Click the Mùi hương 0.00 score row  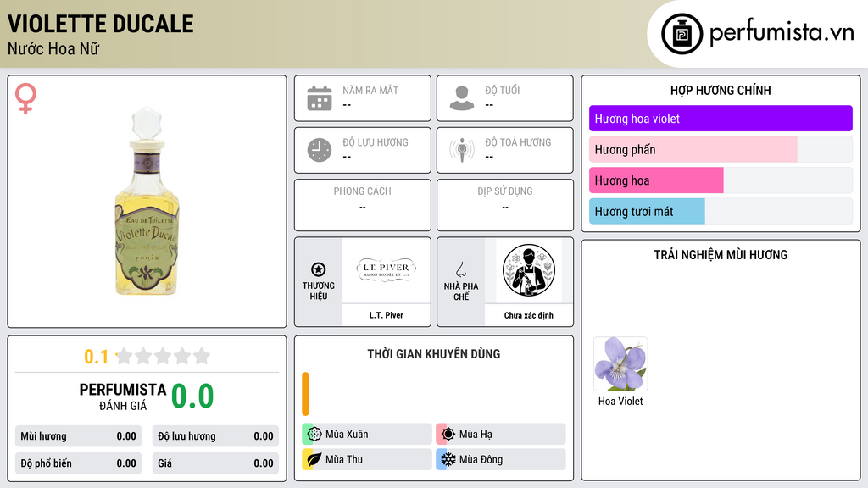(78, 436)
